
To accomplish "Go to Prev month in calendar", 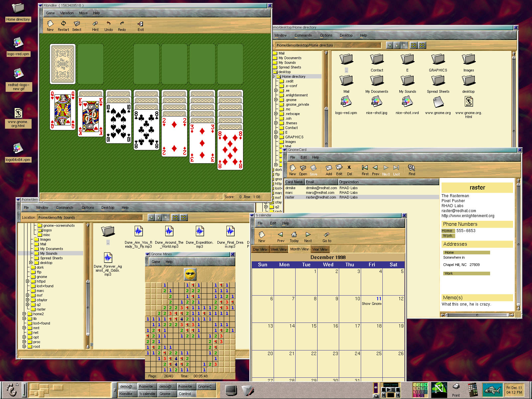I will click(x=281, y=237).
